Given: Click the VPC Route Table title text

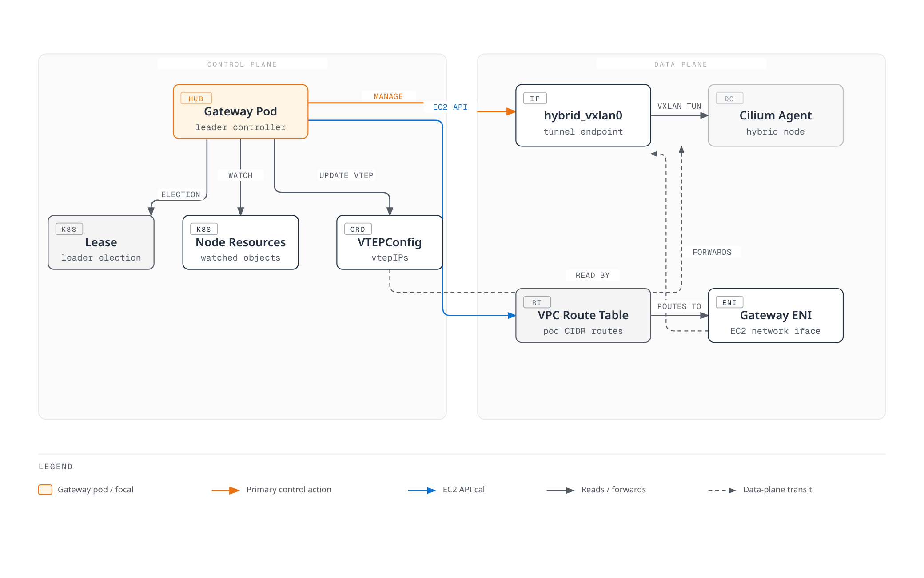Looking at the screenshot, I should pos(583,315).
